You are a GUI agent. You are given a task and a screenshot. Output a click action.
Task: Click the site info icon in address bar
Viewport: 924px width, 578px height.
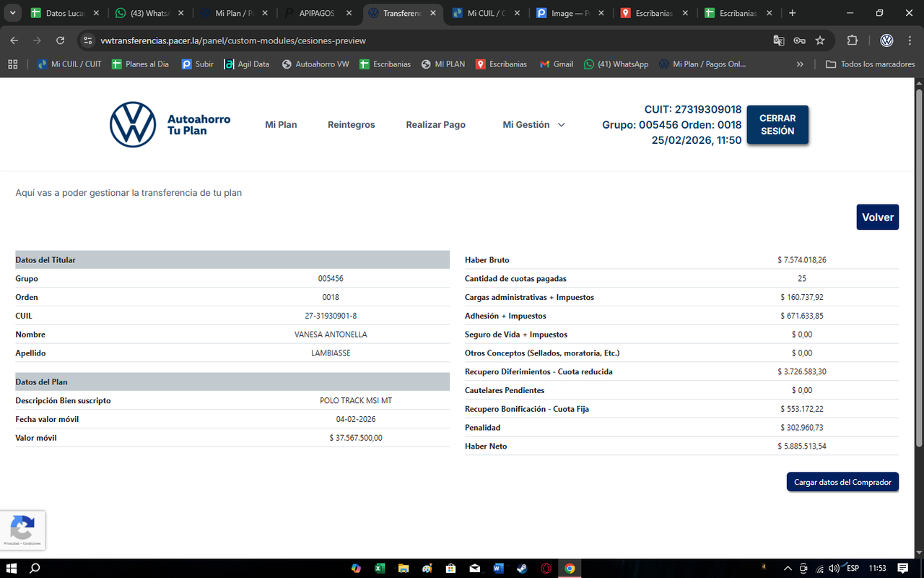[88, 40]
